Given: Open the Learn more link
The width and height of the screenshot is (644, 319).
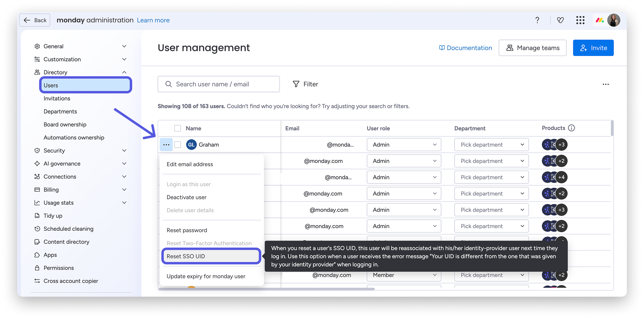Looking at the screenshot, I should tap(153, 20).
